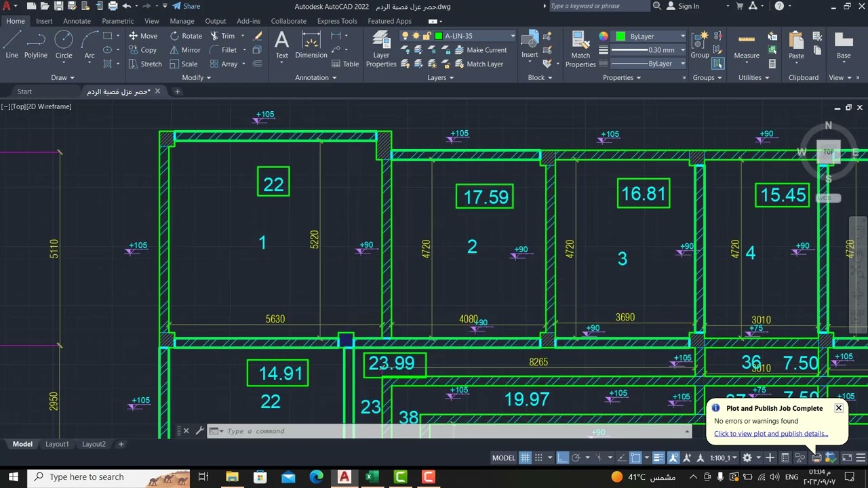
Task: Toggle the drawing grid display in status bar
Action: click(525, 457)
